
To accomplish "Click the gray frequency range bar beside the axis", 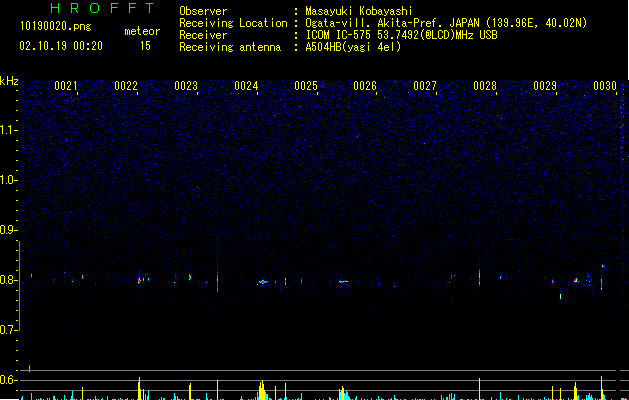I will tap(19, 285).
